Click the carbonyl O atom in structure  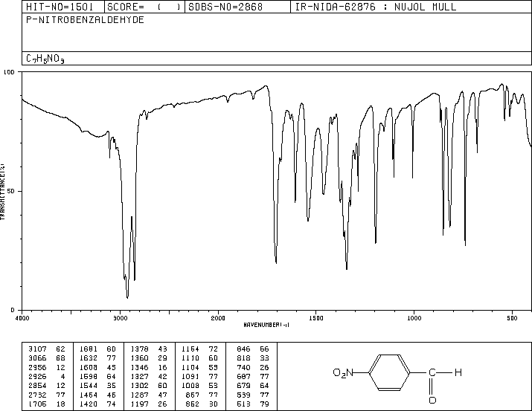[432, 400]
